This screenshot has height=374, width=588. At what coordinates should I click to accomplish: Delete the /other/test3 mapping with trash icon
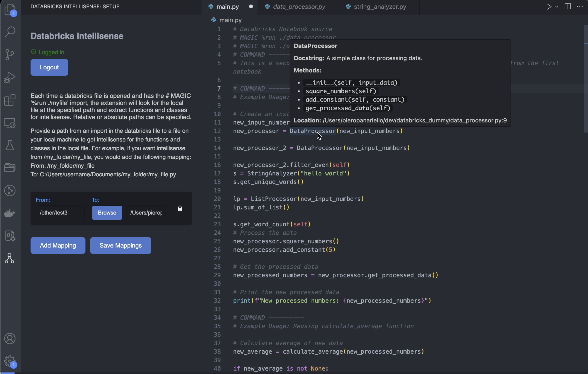tap(180, 208)
